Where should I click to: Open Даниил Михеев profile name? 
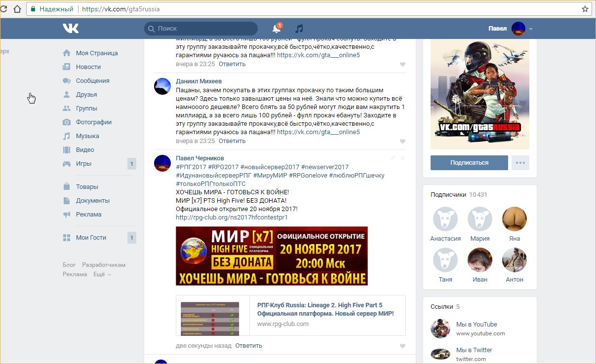point(199,81)
